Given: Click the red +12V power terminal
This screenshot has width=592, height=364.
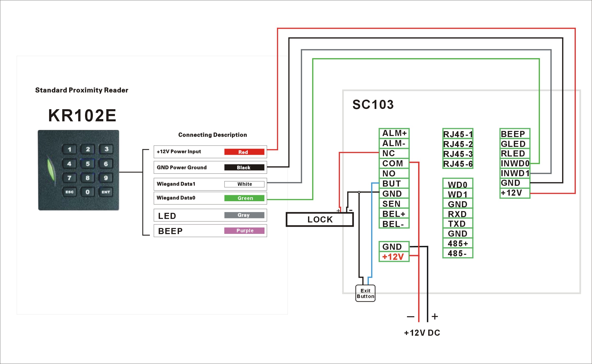Looking at the screenshot, I should (394, 257).
